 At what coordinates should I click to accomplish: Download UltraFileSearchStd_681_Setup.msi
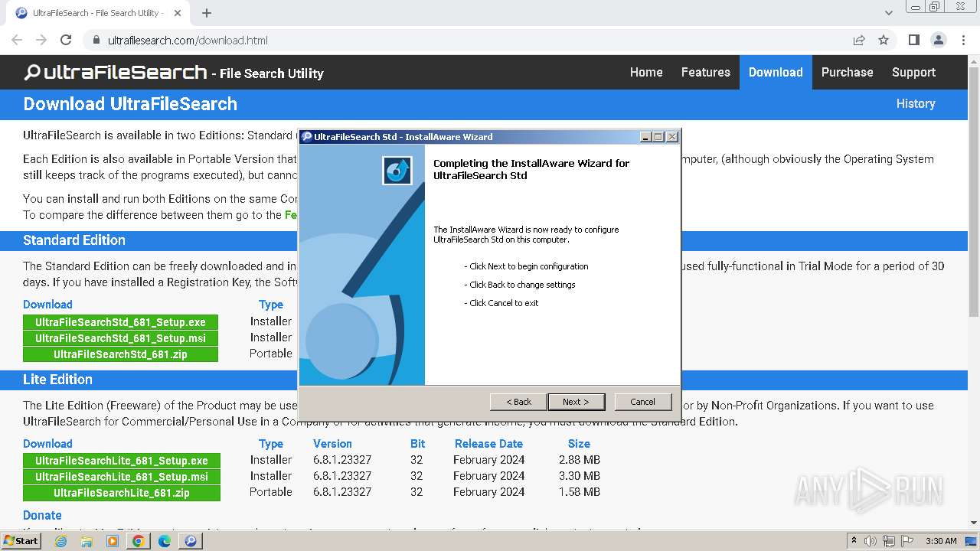[x=120, y=338]
